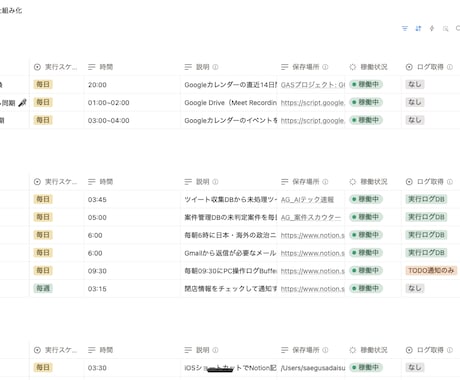Click the database search magnifier icon
Image resolution: width=460 pixels, height=380 pixels.
point(445,29)
